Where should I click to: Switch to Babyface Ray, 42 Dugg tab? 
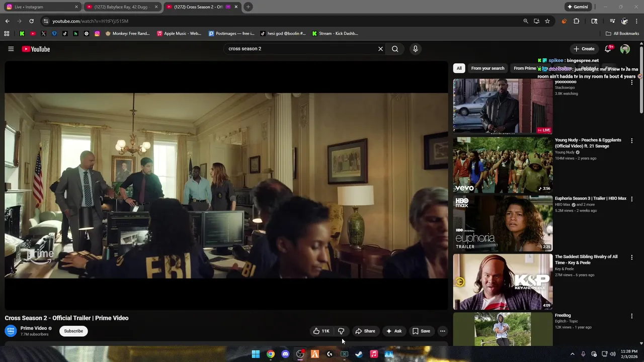[x=122, y=7]
